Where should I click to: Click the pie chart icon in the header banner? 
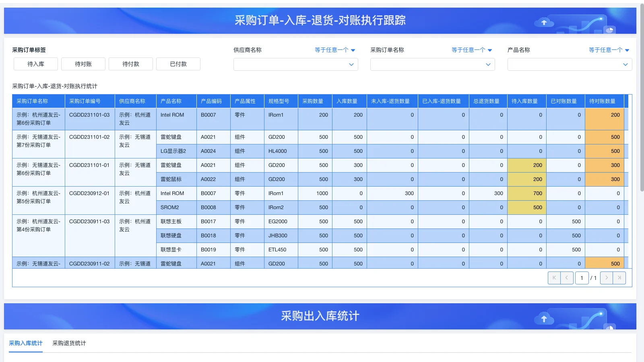tap(609, 30)
